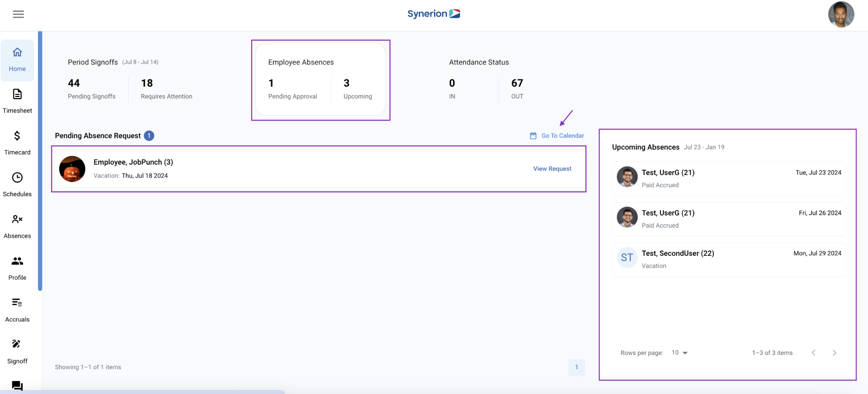Image resolution: width=868 pixels, height=394 pixels.
Task: Open the Absences sidebar icon
Action: 17,219
